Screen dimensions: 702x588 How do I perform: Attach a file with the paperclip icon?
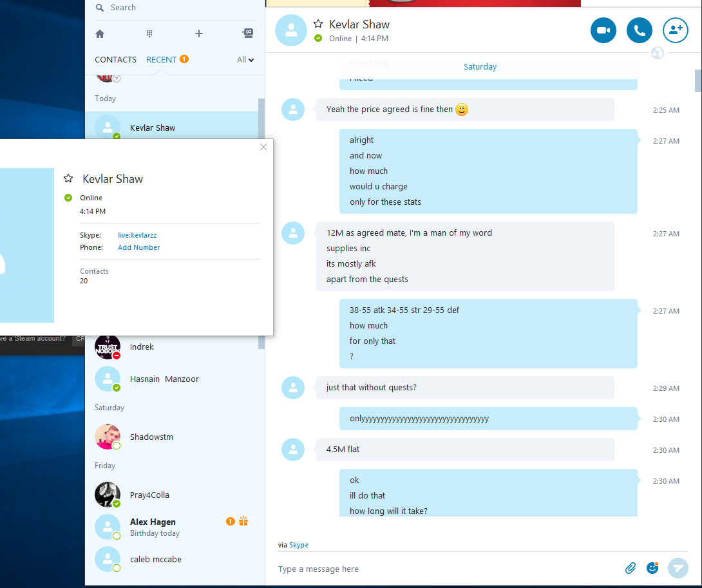(631, 568)
